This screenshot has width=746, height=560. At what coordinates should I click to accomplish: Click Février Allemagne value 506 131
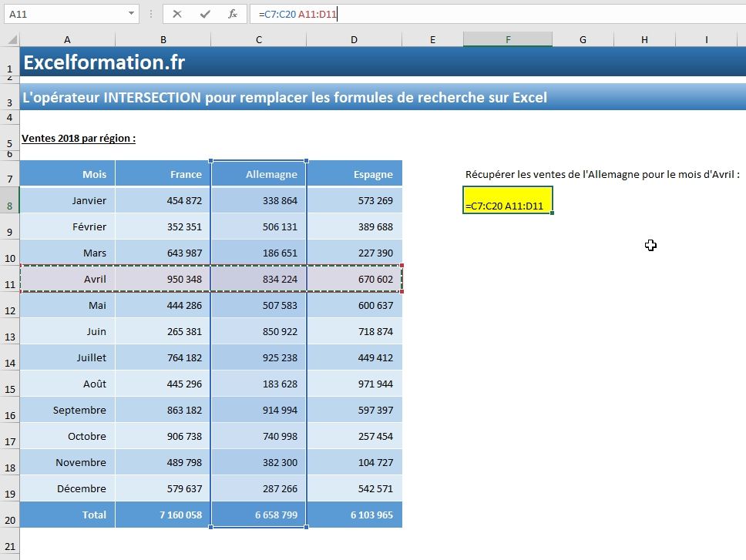(259, 226)
